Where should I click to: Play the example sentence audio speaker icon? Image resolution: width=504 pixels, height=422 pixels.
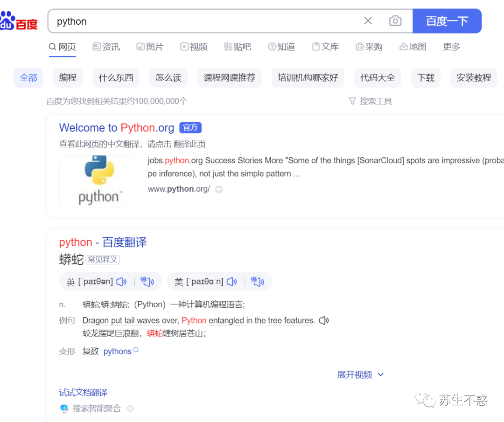(x=324, y=320)
